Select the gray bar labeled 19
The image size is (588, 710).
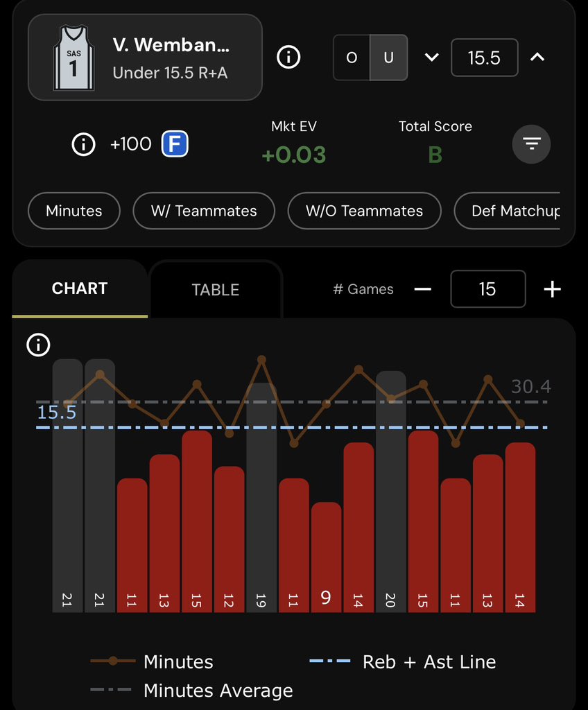261,498
